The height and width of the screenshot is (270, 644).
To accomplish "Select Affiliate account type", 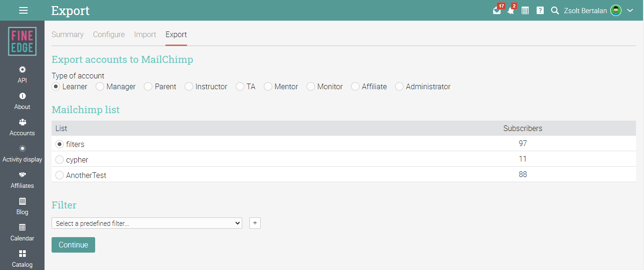I will [355, 86].
